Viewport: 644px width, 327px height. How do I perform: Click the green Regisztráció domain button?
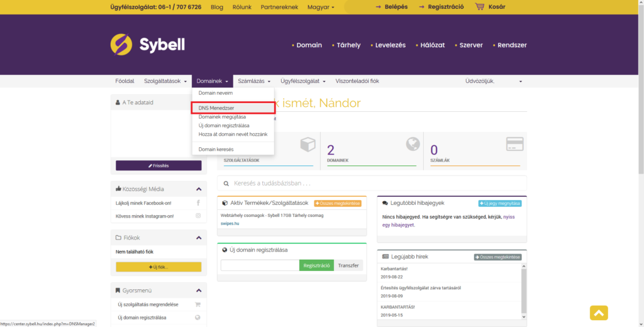[x=316, y=265]
